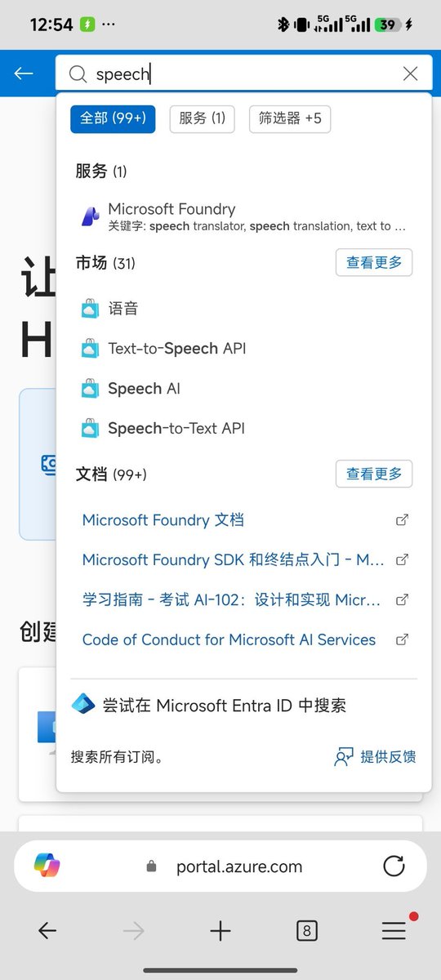This screenshot has width=441, height=980.
Task: Tap the icon beside Speech-to-Text API
Action: 90,429
